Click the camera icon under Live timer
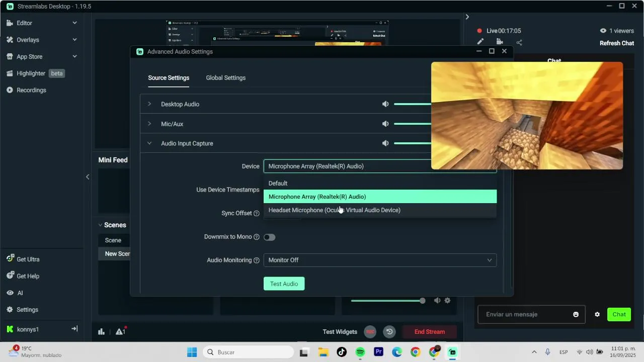Screen dimensions: 644x362 pos(500,42)
